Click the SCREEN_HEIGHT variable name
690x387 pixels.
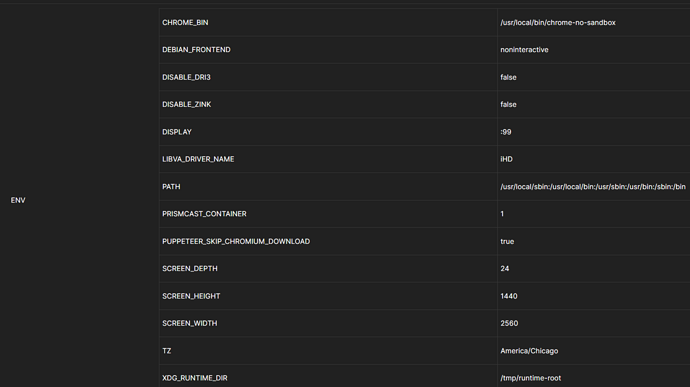[x=191, y=296]
